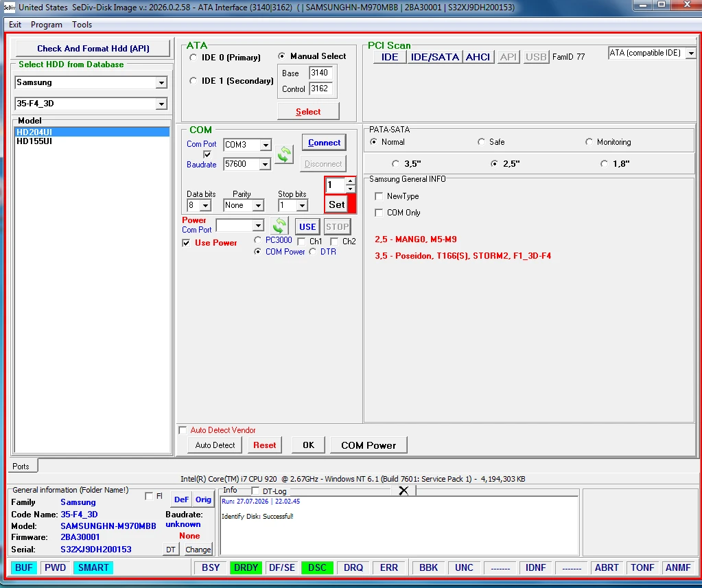Click the TONF error flag
The image size is (702, 588).
642,567
